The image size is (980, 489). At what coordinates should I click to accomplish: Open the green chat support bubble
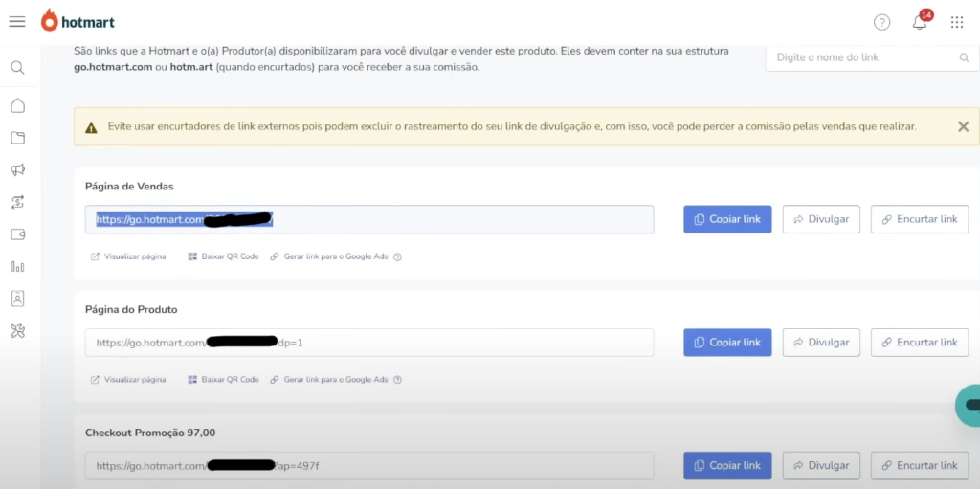(x=969, y=406)
